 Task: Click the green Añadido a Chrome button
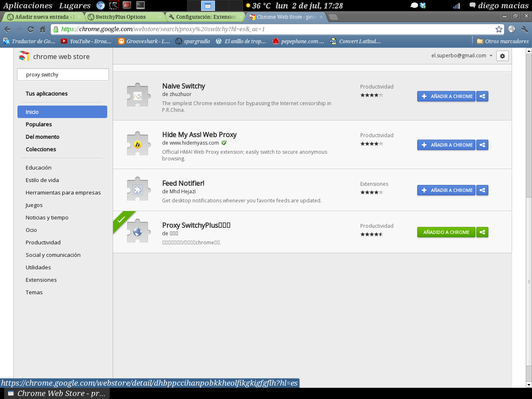[446, 232]
